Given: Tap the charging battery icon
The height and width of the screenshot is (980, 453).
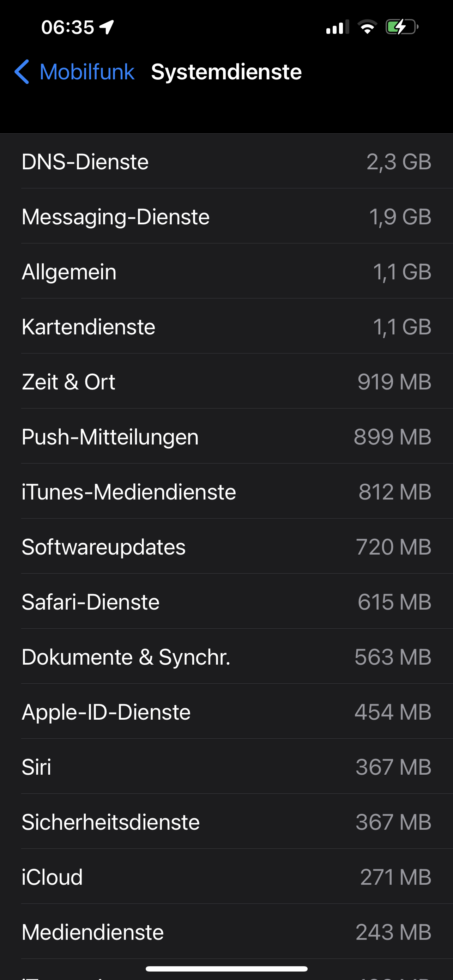Looking at the screenshot, I should [x=401, y=27].
